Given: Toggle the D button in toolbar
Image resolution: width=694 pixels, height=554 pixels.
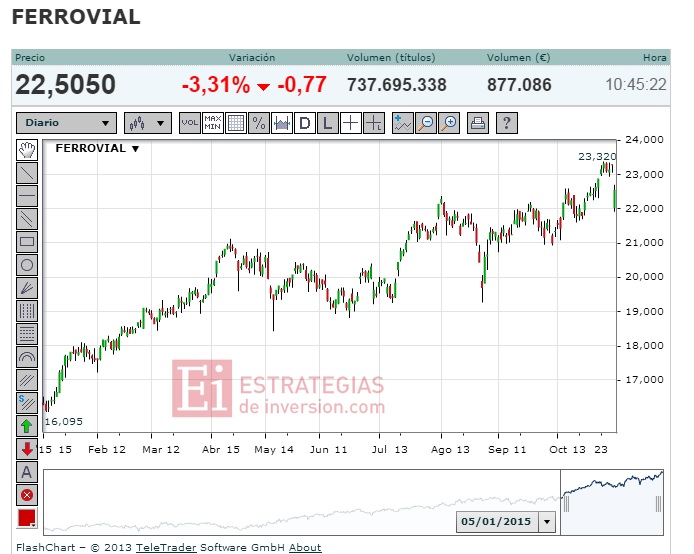Looking at the screenshot, I should point(305,123).
